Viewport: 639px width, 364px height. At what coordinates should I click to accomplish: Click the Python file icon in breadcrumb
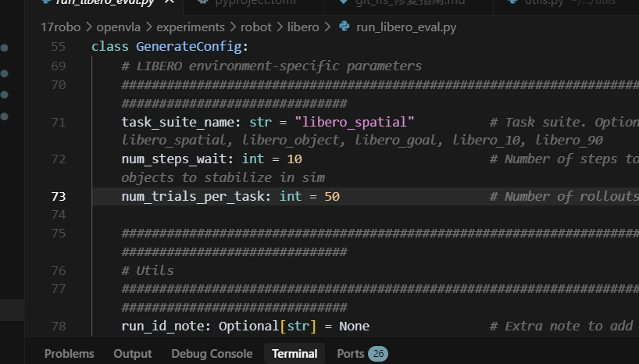(x=344, y=27)
